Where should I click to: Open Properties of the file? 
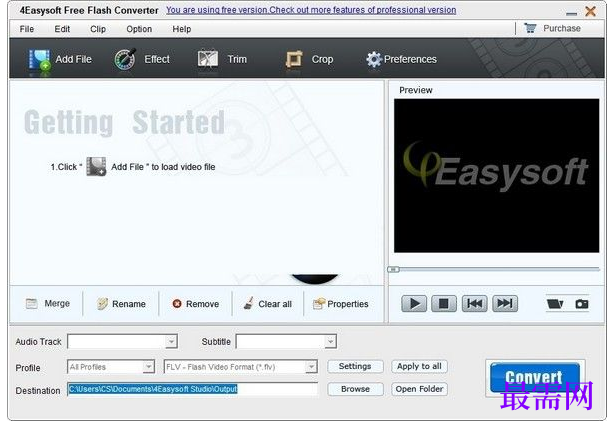(x=341, y=304)
